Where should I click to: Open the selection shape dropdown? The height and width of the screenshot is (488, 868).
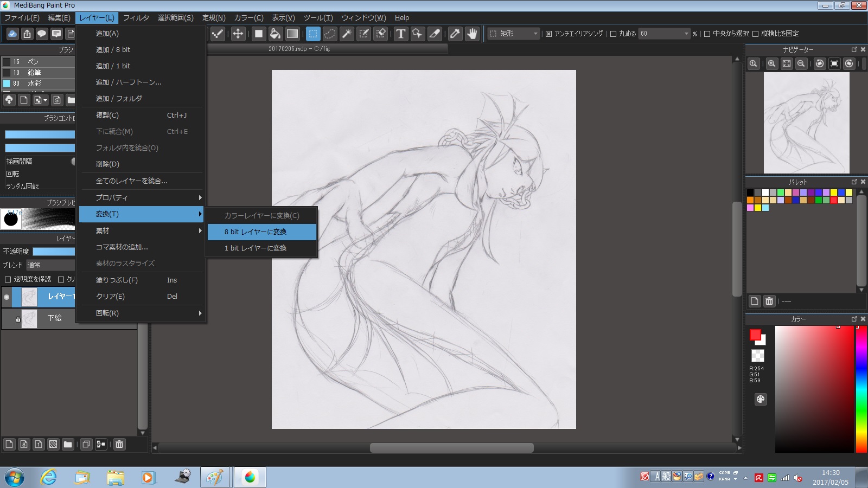point(514,34)
